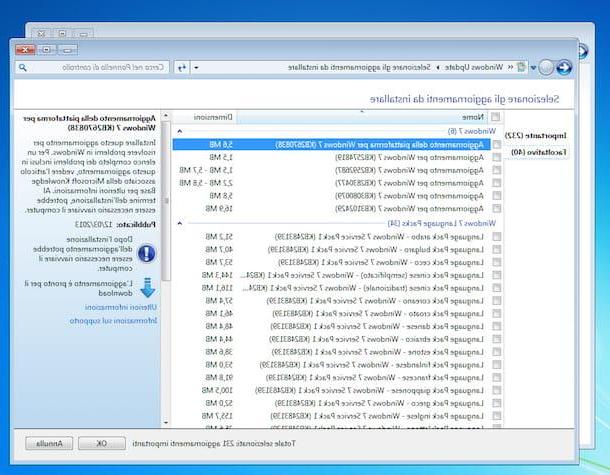Click the list scrollbar down arrow
The height and width of the screenshot is (475, 610).
pyautogui.click(x=166, y=422)
